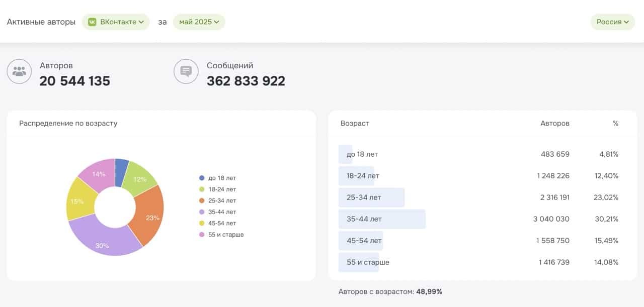Click the percentage 12,40%
The width and height of the screenshot is (644, 307).
click(607, 176)
